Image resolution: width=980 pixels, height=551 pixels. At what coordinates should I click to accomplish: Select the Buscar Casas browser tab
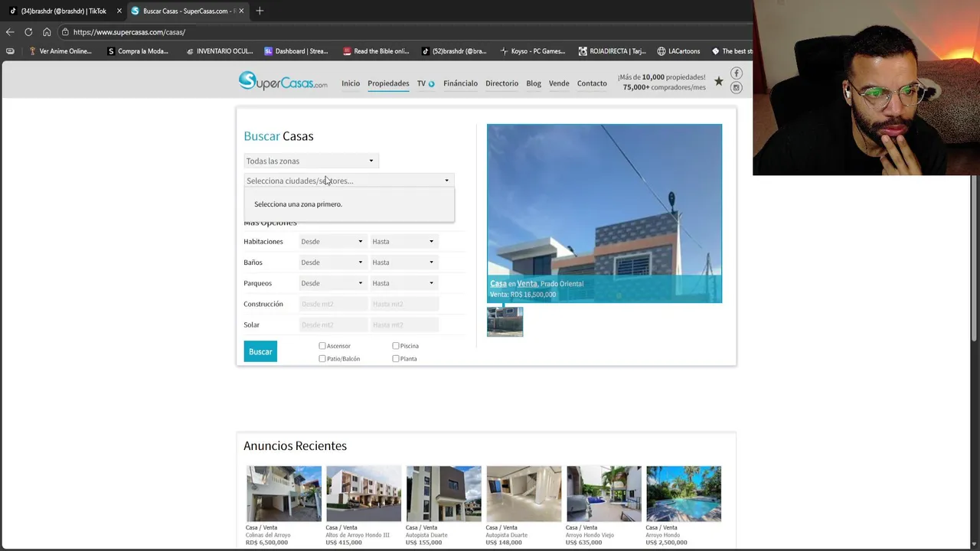click(187, 11)
